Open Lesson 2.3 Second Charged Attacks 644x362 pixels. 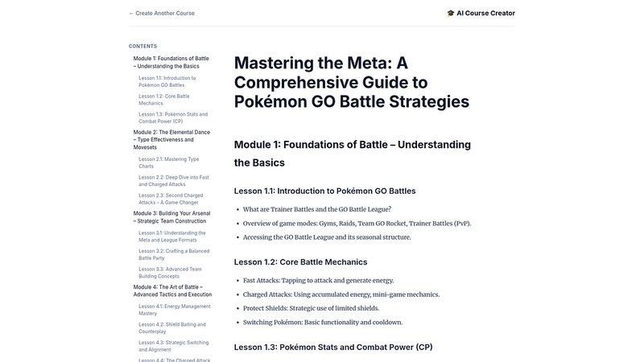pos(171,200)
